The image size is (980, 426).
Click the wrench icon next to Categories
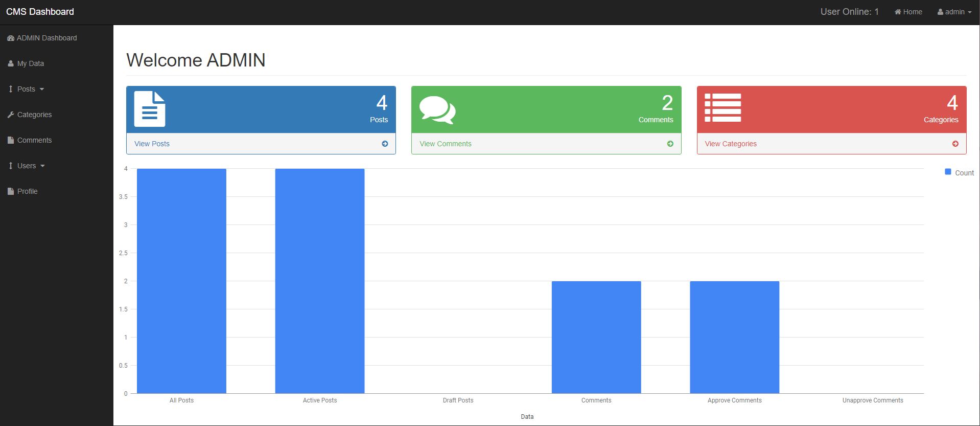tap(11, 115)
